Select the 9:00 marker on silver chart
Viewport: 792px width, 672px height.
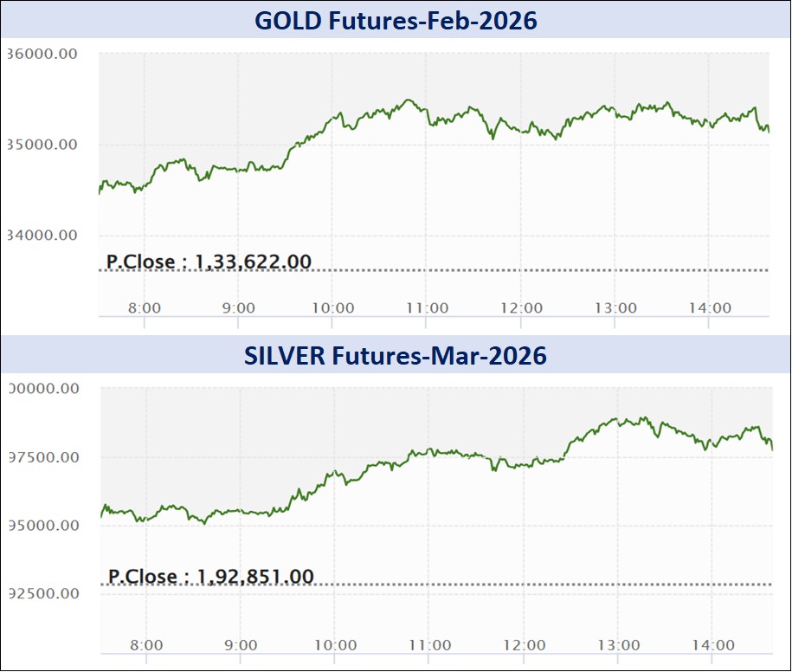click(241, 645)
